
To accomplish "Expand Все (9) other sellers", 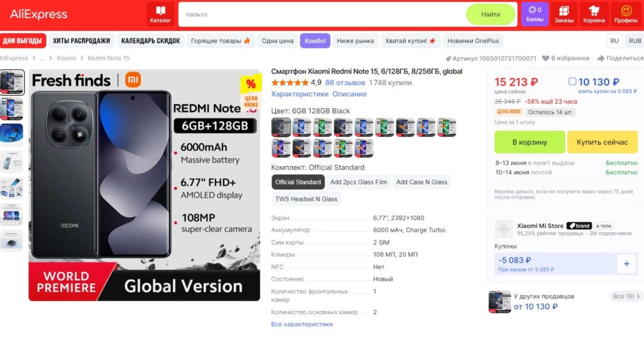I will click(x=626, y=296).
